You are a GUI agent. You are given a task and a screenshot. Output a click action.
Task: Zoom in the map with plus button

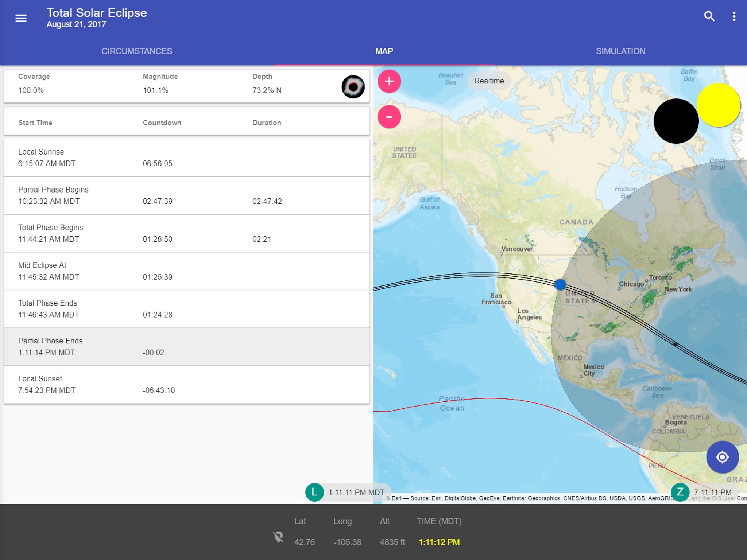coord(389,81)
